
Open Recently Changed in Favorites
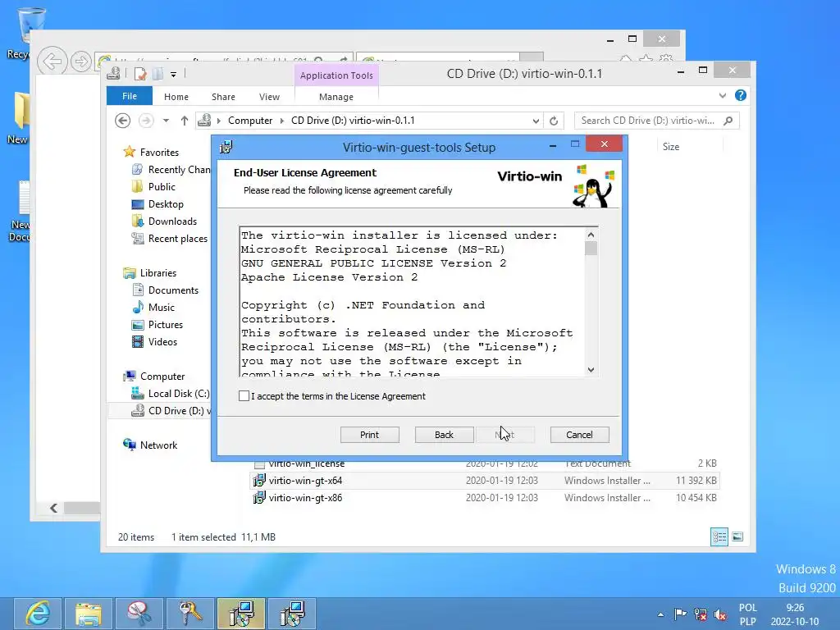tap(179, 169)
